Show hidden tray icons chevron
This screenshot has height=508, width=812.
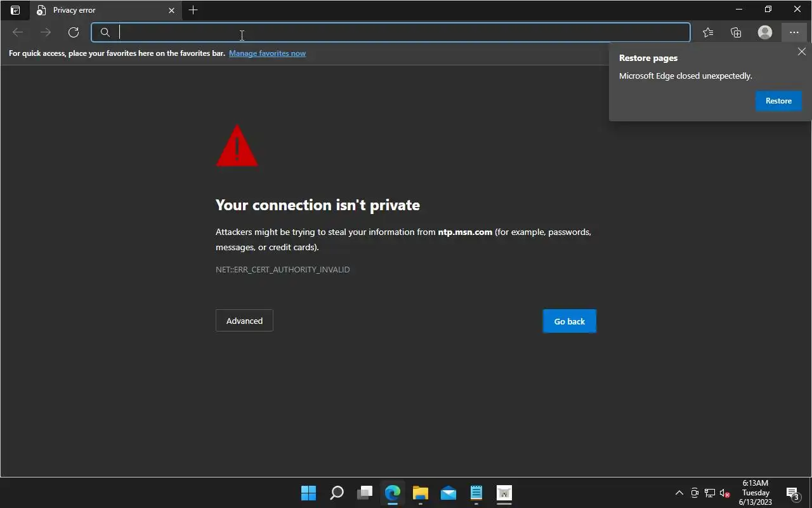(679, 493)
